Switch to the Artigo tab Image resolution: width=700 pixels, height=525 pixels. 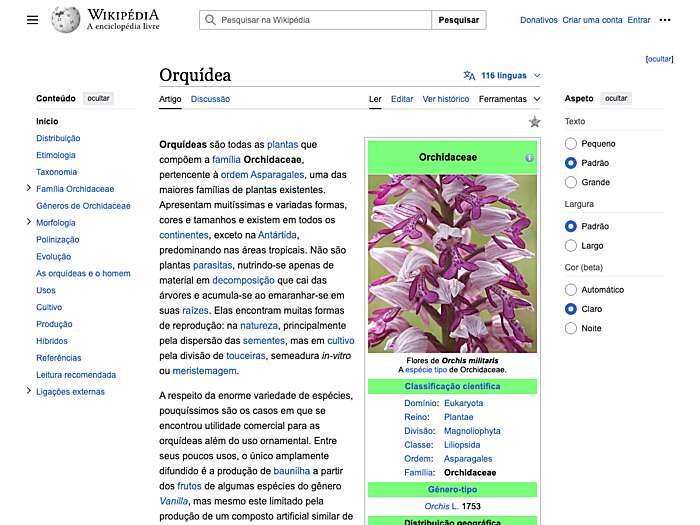[x=170, y=99]
